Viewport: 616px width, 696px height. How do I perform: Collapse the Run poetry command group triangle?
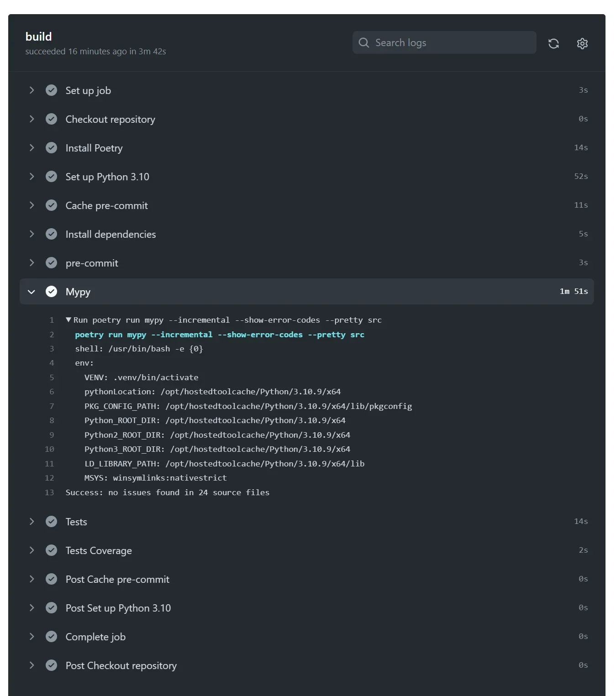[68, 320]
